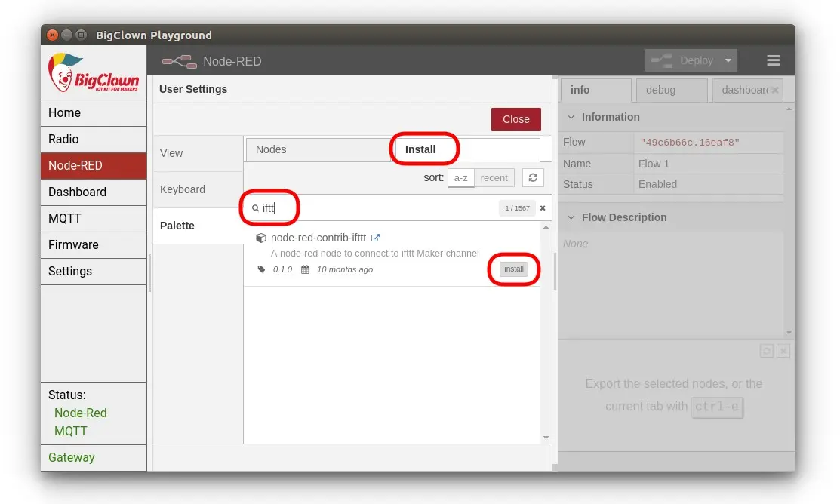
Task: Open the info sidebar tab
Action: click(595, 90)
